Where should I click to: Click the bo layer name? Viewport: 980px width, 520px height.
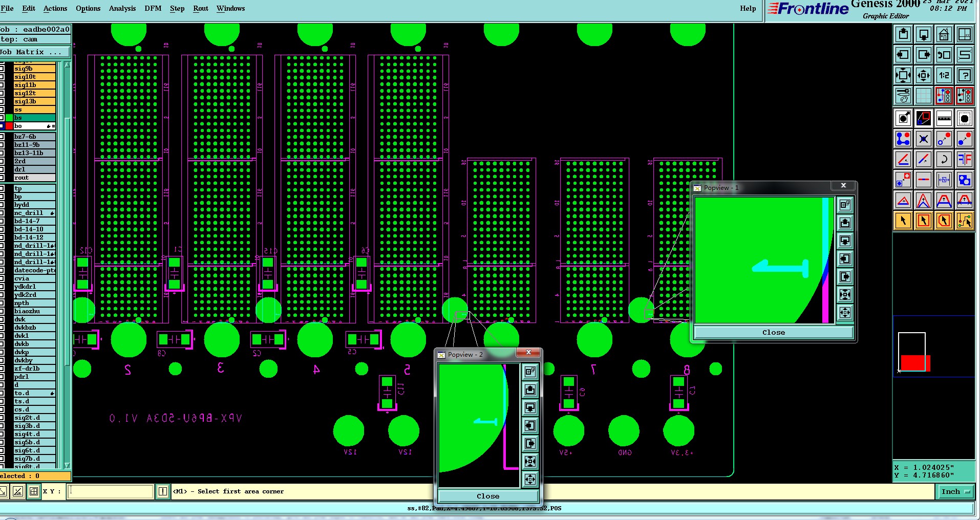click(x=34, y=126)
